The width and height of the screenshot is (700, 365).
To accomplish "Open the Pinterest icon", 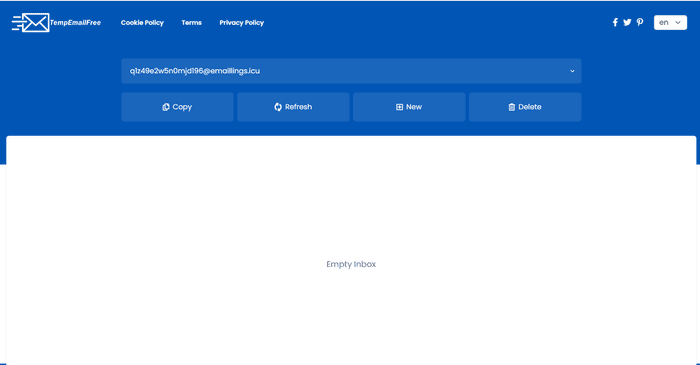I will [x=640, y=22].
